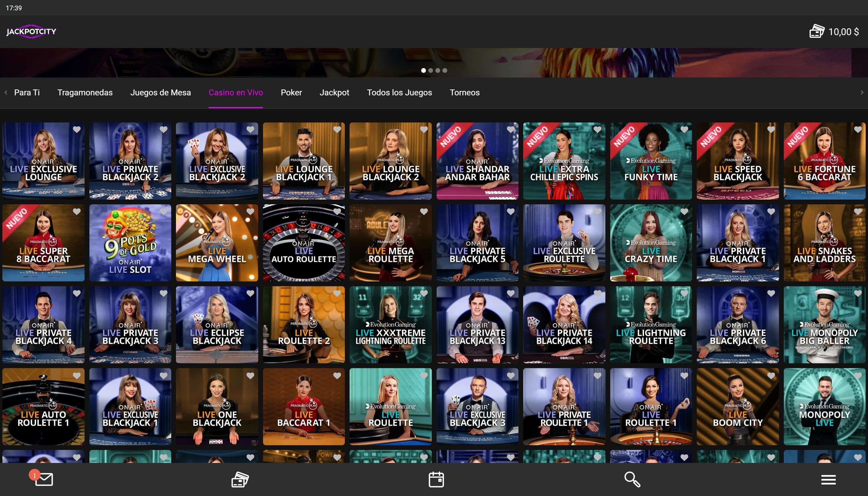Open the messages envelope icon
The image size is (868, 496).
coord(44,479)
